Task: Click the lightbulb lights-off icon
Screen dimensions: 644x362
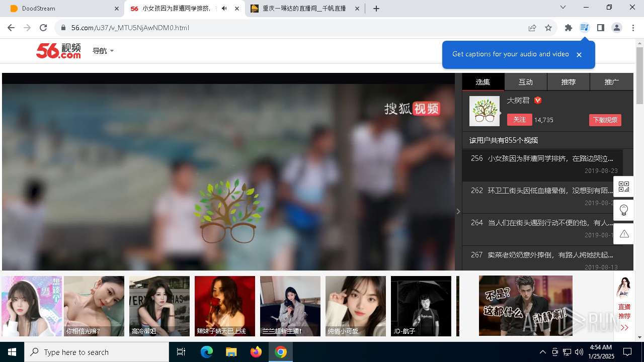Action: click(x=624, y=210)
